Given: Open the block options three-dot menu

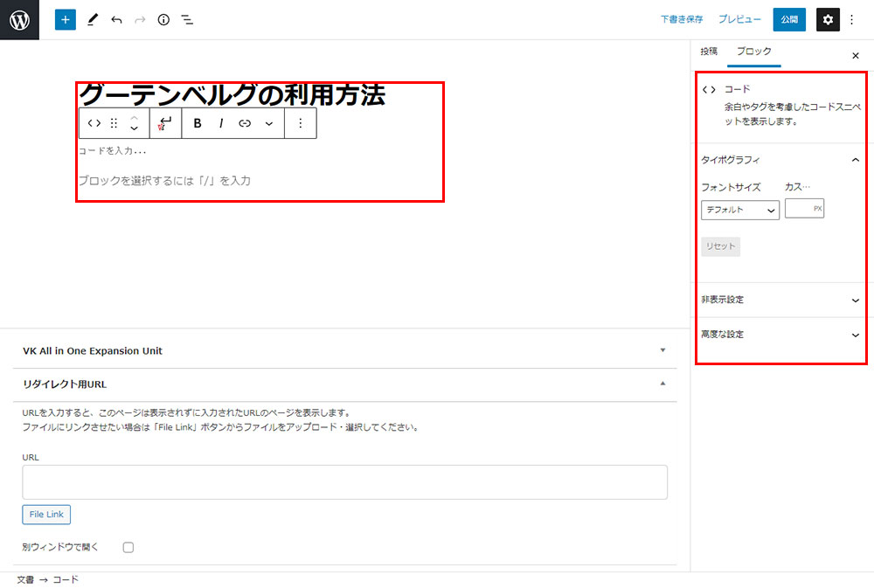Looking at the screenshot, I should (x=301, y=123).
